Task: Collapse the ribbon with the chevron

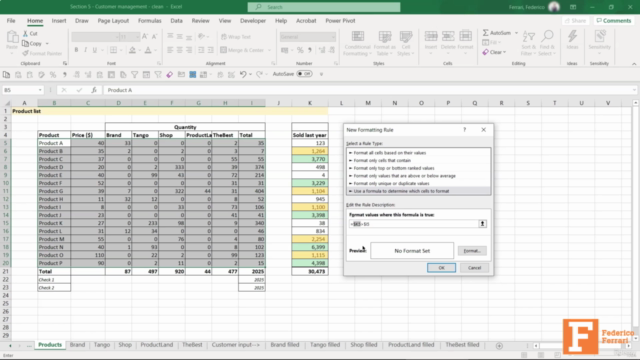Action: [x=634, y=64]
